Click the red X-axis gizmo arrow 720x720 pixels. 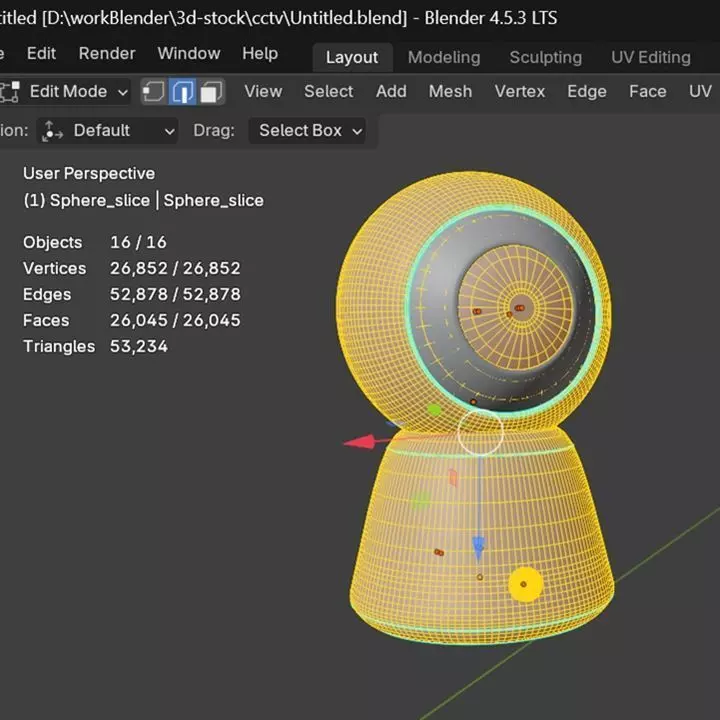click(359, 443)
